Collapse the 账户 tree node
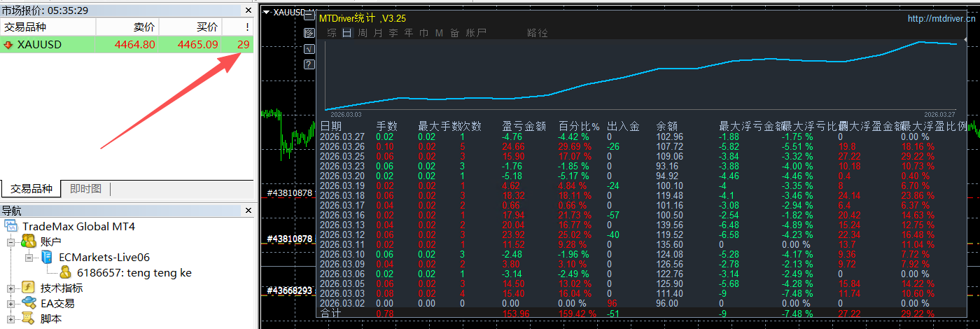 [x=10, y=241]
